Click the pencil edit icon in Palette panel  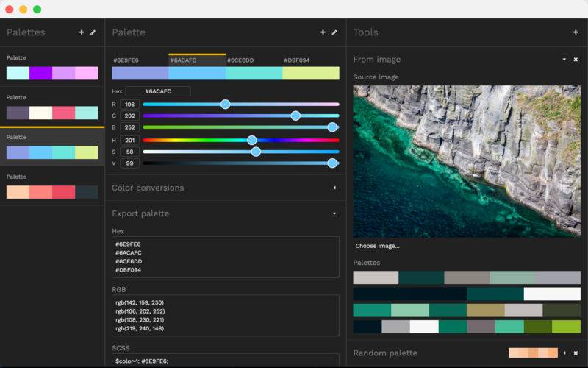(x=334, y=32)
